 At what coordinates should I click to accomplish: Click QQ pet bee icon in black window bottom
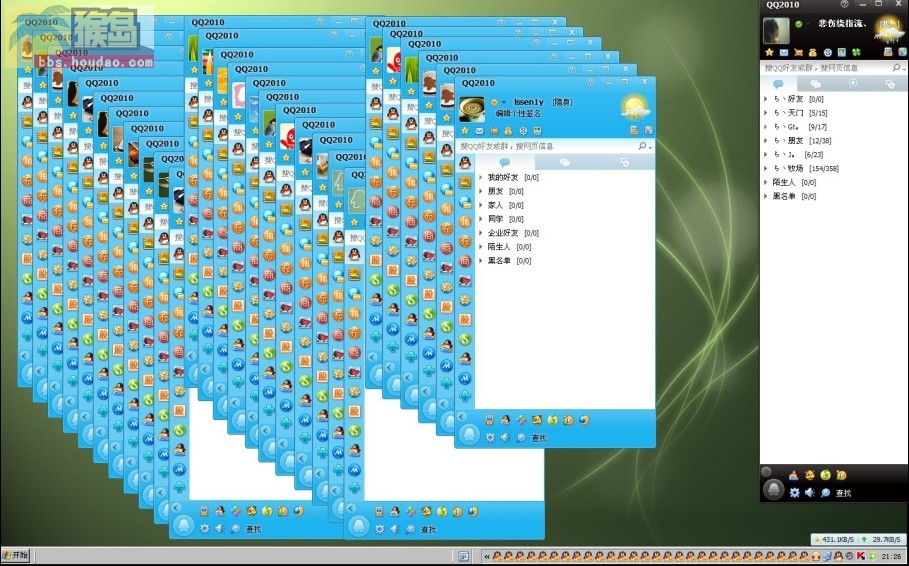click(809, 475)
